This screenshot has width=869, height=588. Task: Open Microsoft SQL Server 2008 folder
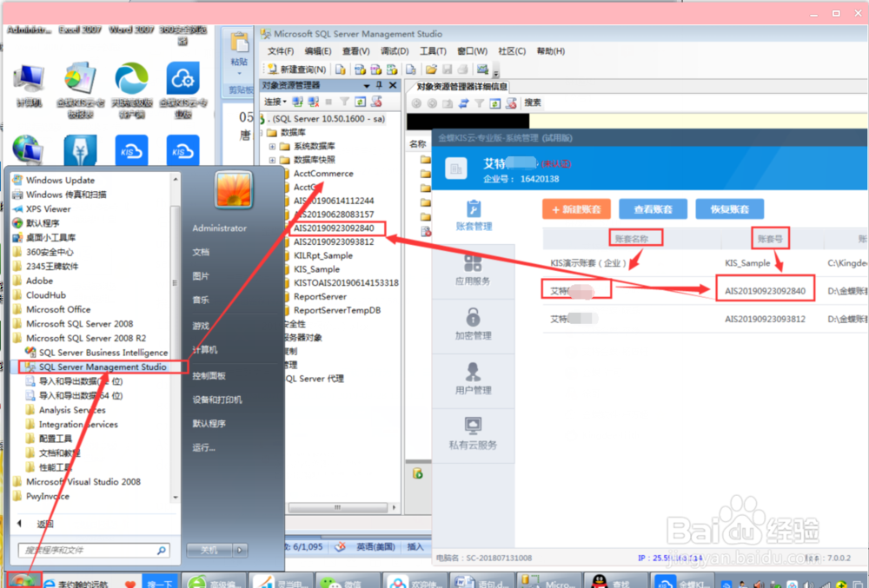79,324
